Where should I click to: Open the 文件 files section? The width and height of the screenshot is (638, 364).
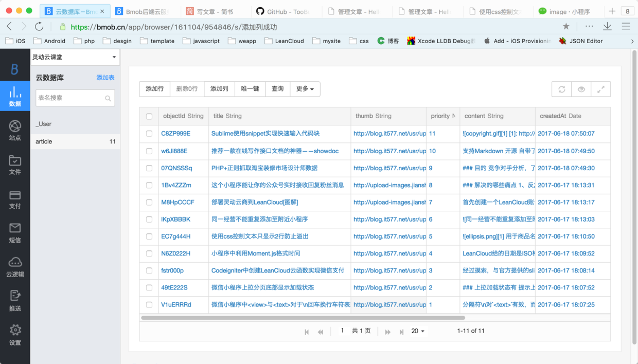15,165
